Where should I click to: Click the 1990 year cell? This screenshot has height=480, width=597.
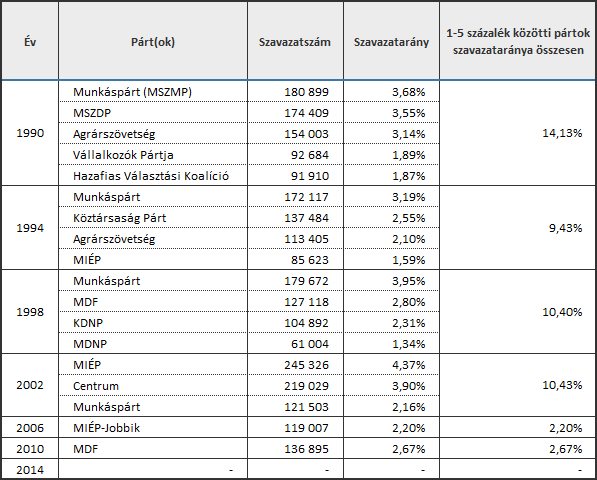pos(30,133)
